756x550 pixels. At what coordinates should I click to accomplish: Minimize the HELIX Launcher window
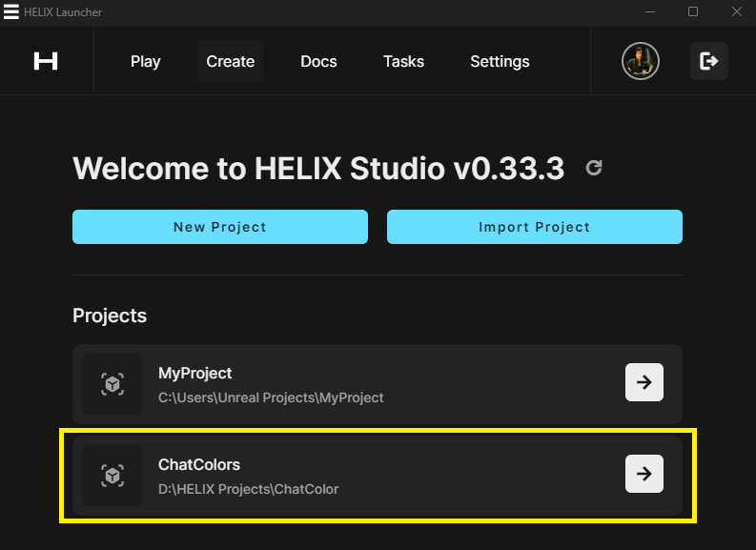click(649, 12)
